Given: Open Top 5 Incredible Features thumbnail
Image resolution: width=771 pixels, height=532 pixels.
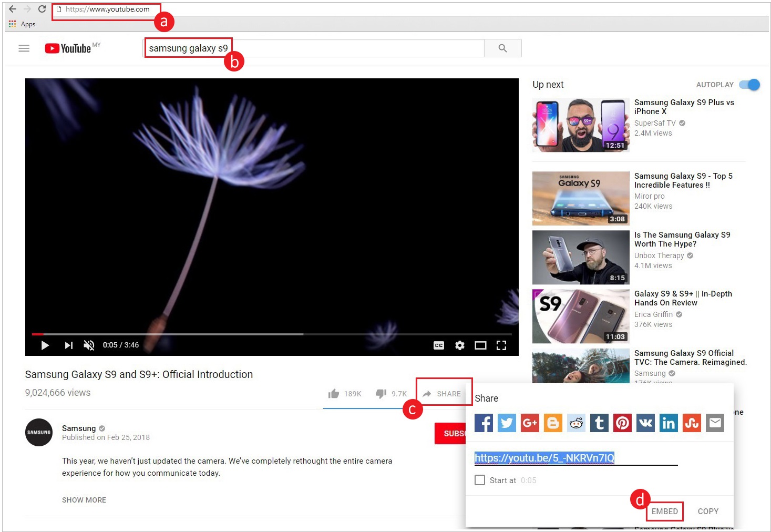Looking at the screenshot, I should click(581, 199).
